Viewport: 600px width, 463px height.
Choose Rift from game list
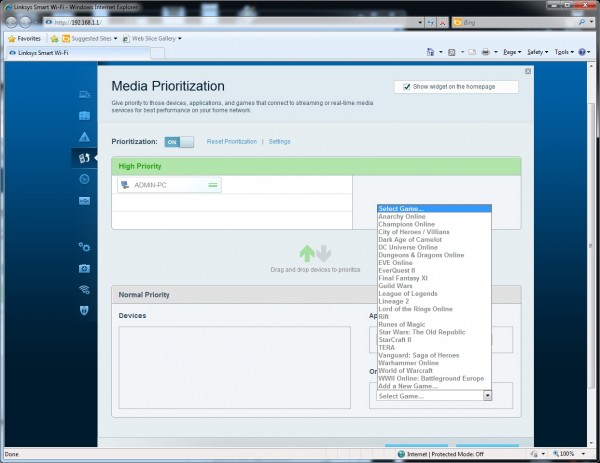coord(434,316)
